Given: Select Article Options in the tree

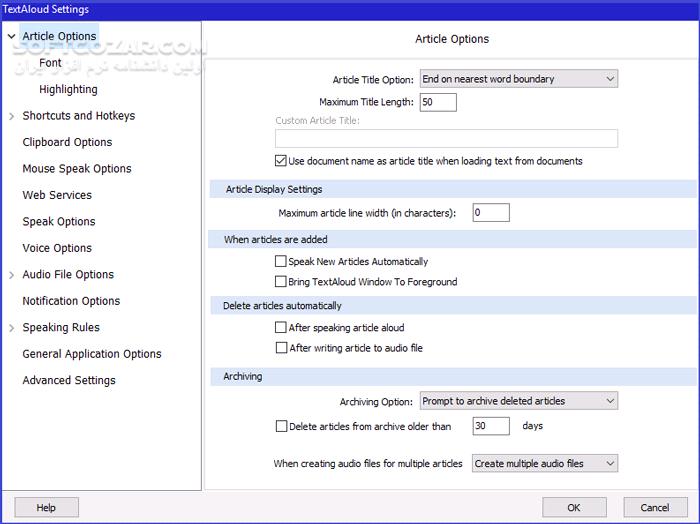Looking at the screenshot, I should (x=59, y=36).
